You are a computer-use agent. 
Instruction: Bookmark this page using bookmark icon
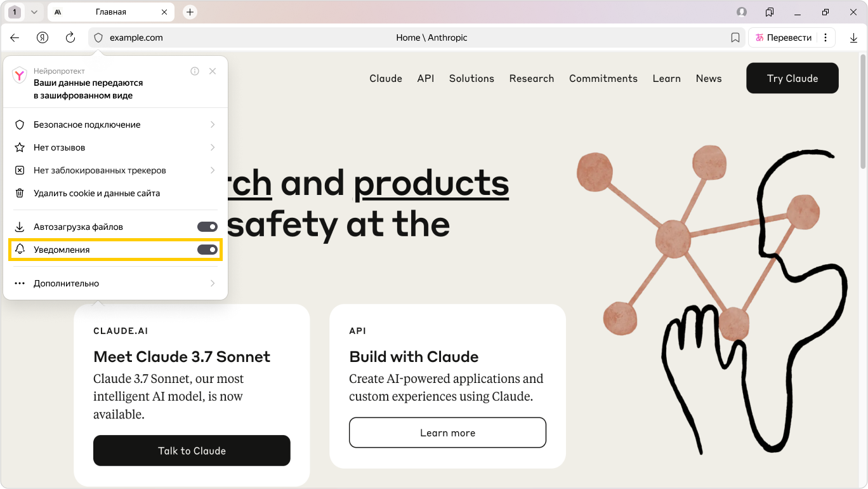click(x=735, y=37)
